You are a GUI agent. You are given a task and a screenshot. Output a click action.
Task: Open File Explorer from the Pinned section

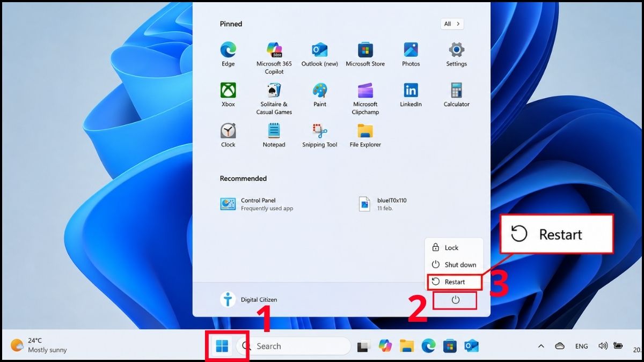coord(365,135)
